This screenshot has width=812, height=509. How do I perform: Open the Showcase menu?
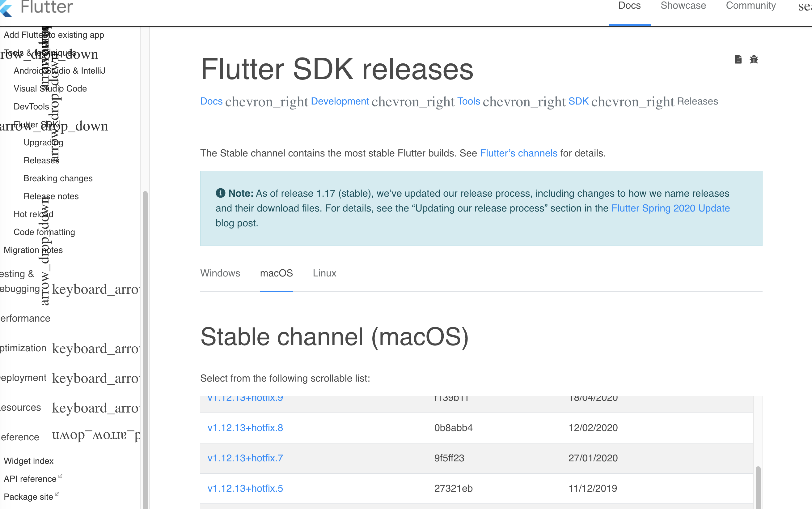(683, 5)
